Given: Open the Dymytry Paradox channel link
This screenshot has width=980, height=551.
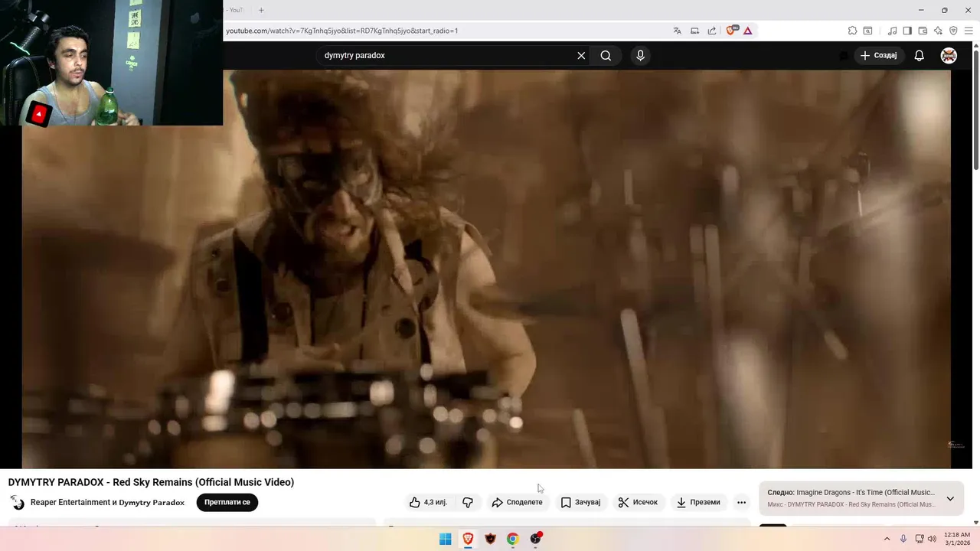Looking at the screenshot, I should tap(152, 502).
